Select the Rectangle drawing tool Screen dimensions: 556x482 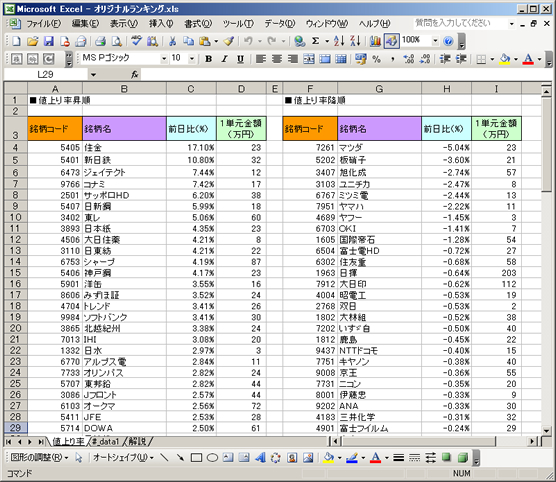pos(196,458)
